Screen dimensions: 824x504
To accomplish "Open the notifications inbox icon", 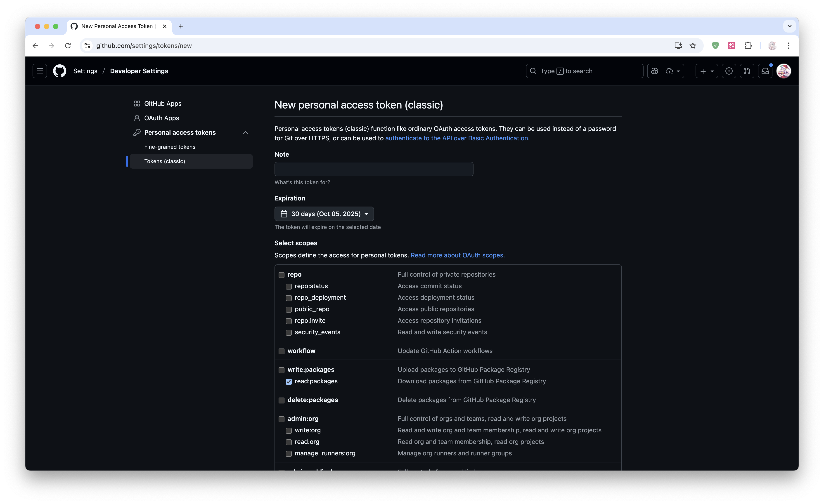I will tap(765, 71).
